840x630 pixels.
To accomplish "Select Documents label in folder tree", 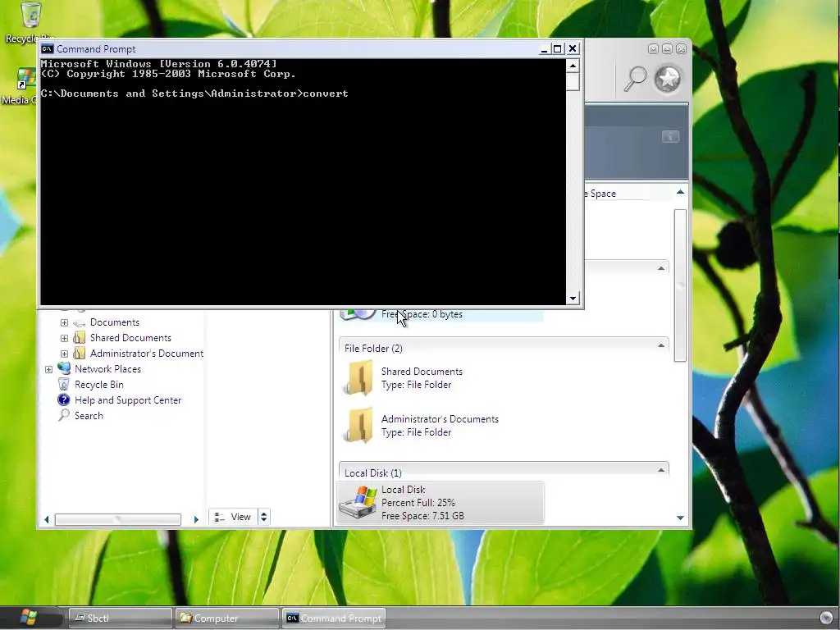I will tap(115, 322).
